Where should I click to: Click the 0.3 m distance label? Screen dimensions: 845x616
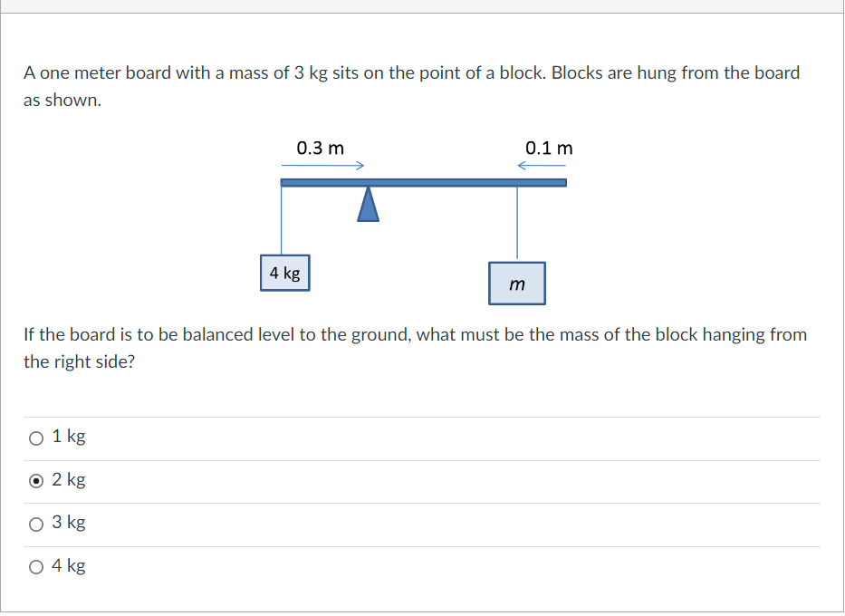(321, 148)
